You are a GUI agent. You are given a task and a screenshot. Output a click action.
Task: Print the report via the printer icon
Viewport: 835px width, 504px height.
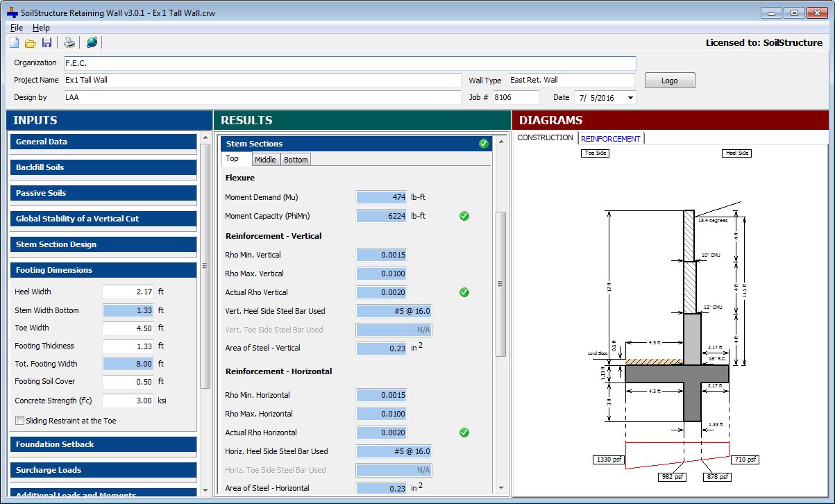point(68,42)
